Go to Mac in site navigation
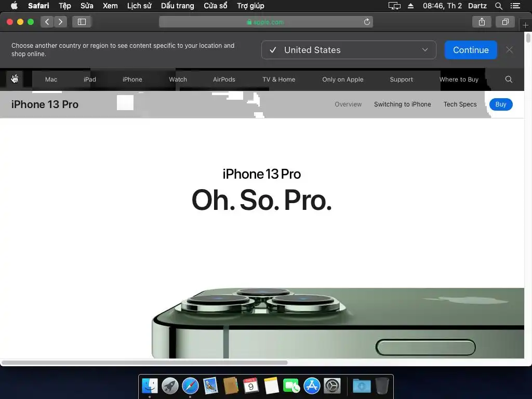Viewport: 532px width, 399px height. [x=51, y=79]
